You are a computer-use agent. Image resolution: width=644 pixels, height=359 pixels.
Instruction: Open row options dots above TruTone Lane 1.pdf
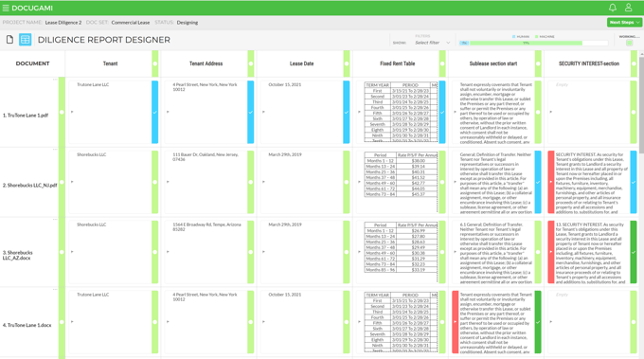pos(55,80)
